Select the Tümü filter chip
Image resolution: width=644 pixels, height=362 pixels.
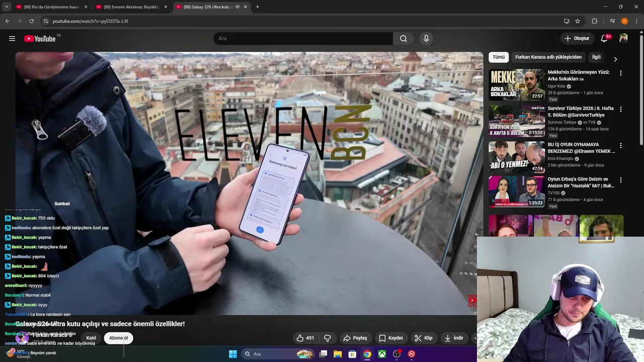pyautogui.click(x=499, y=57)
